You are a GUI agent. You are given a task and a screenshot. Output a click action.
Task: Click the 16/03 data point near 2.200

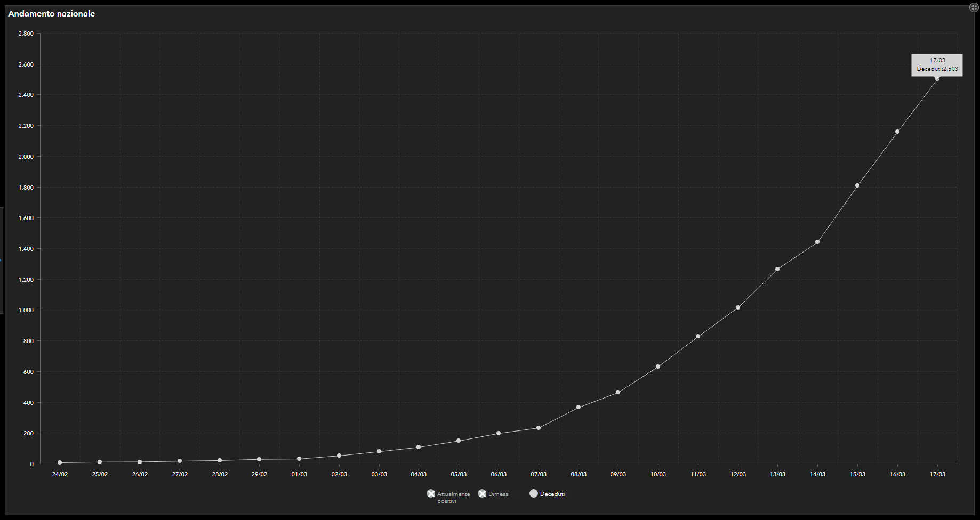pos(897,132)
